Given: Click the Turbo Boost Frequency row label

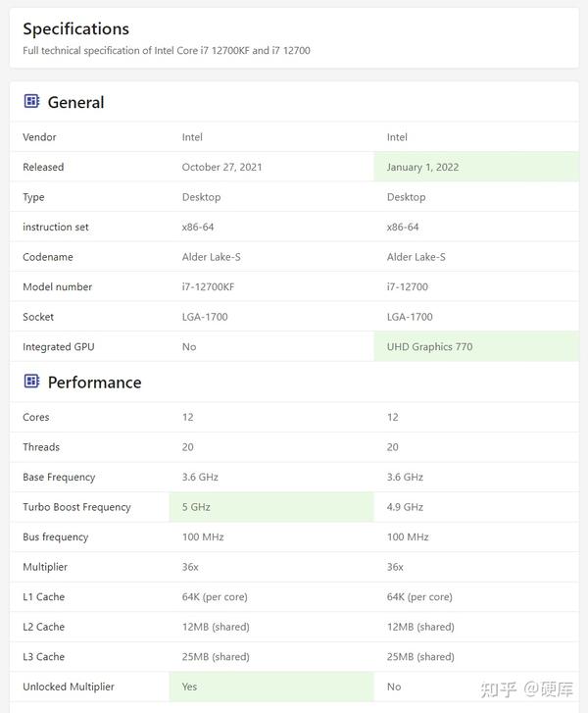Looking at the screenshot, I should click(x=76, y=507).
